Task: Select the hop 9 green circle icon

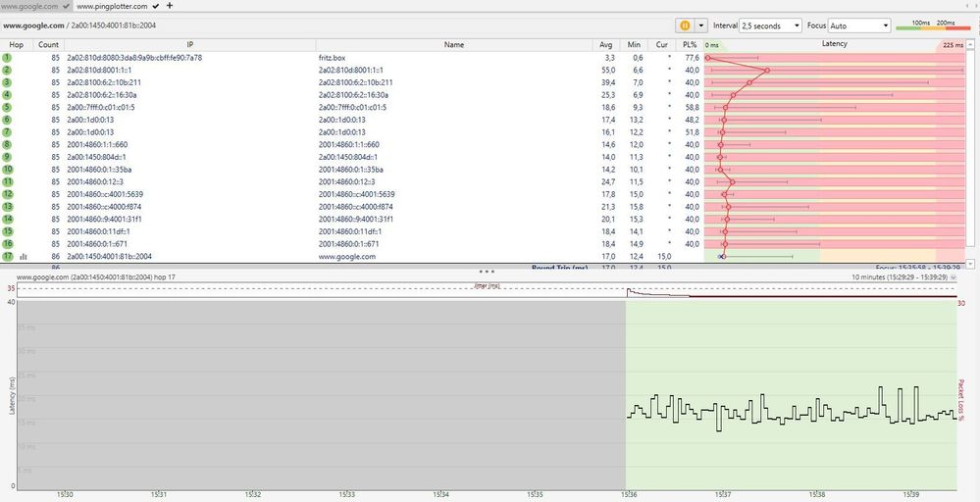Action: pos(7,157)
